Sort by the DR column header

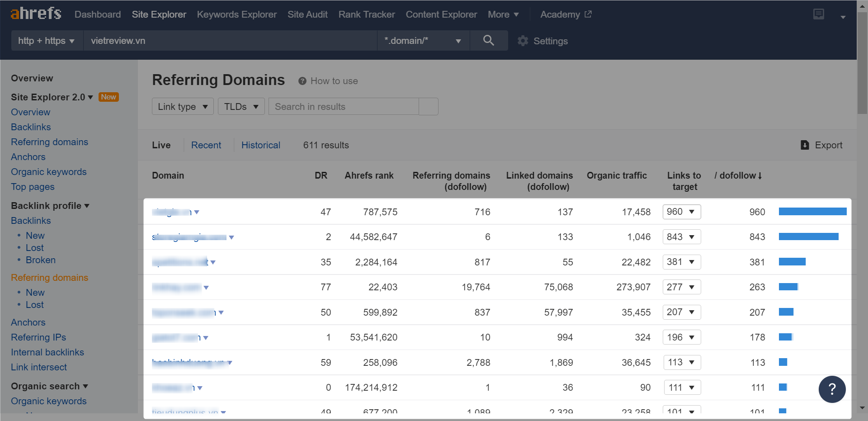click(x=321, y=175)
